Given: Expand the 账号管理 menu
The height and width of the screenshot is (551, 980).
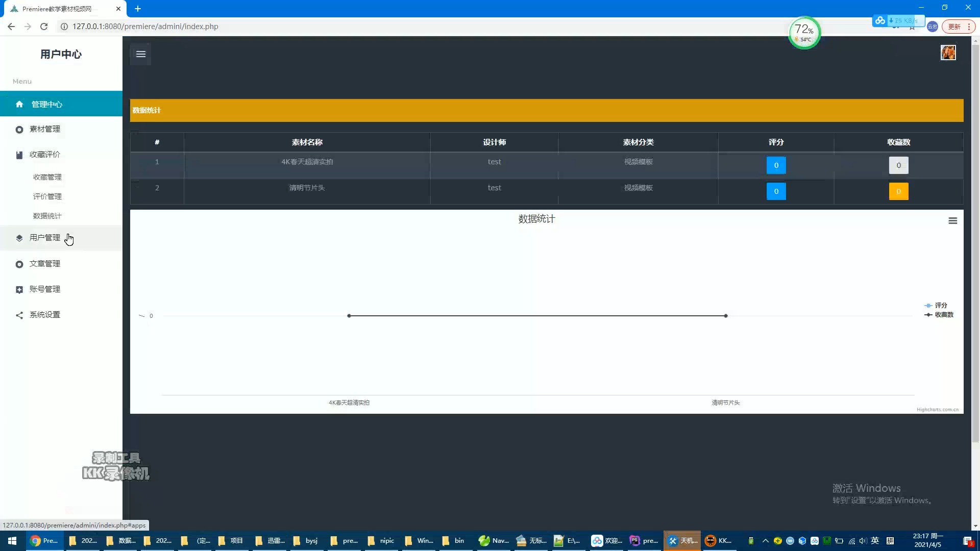Looking at the screenshot, I should 61,289.
